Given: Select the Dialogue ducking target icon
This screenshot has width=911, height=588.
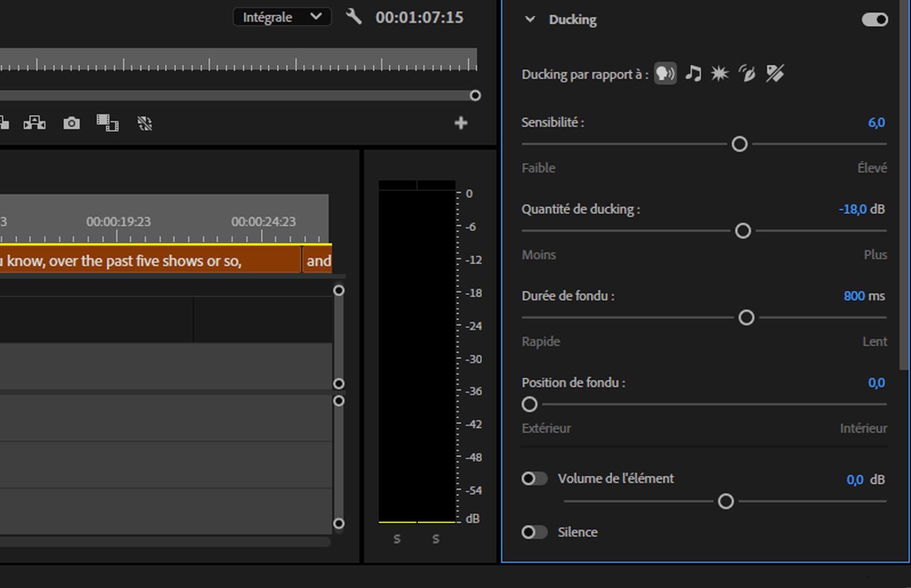Looking at the screenshot, I should [665, 73].
